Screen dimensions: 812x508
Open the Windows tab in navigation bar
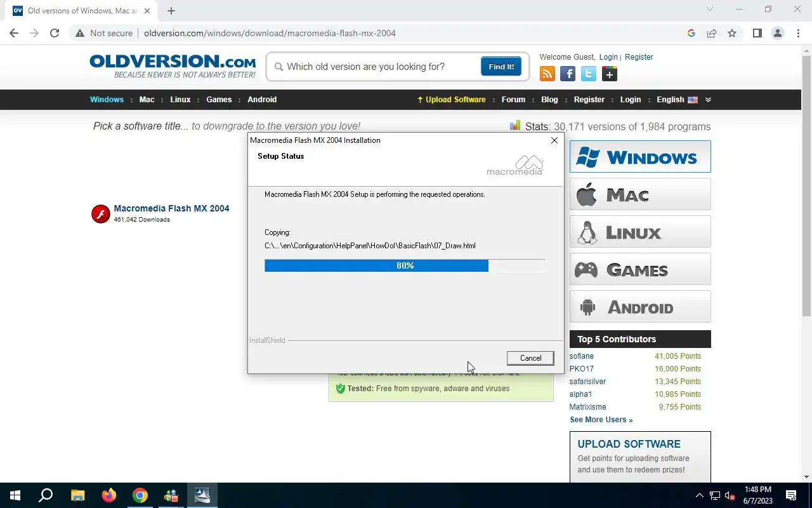[x=107, y=100]
